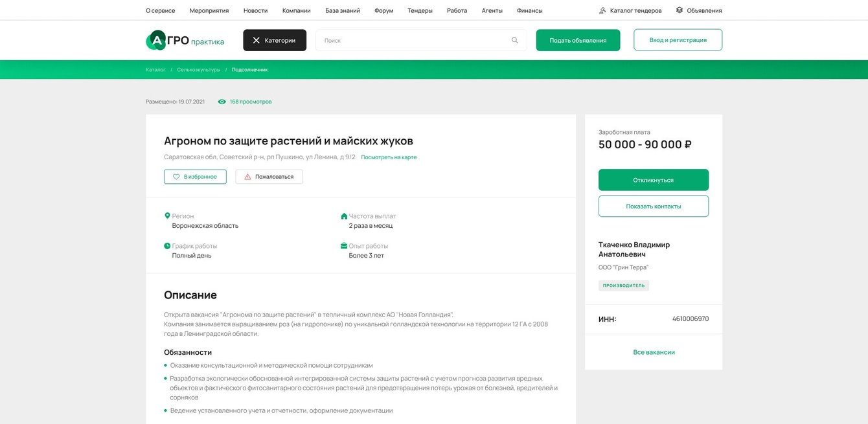The height and width of the screenshot is (424, 868).
Task: Add vacancy to favorites (В избранное)
Action: click(x=195, y=177)
